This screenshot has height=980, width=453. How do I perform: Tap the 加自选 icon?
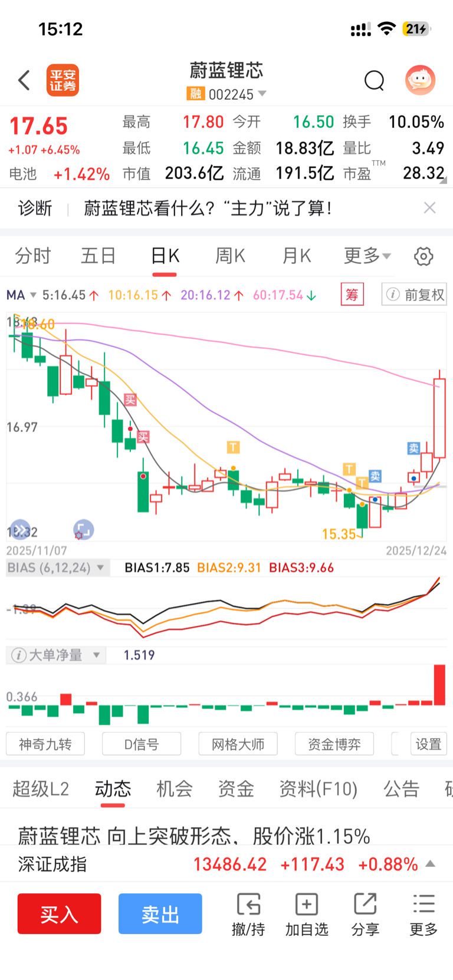[307, 914]
